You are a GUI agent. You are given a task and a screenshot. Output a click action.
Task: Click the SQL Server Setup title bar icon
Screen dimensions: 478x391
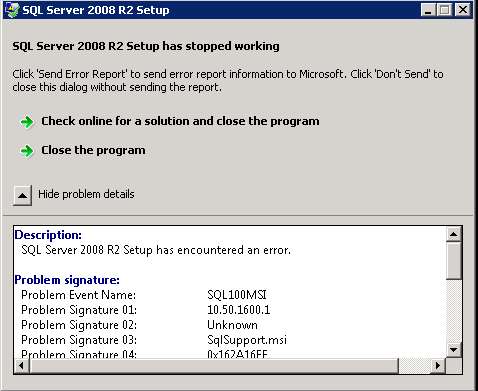[x=13, y=10]
